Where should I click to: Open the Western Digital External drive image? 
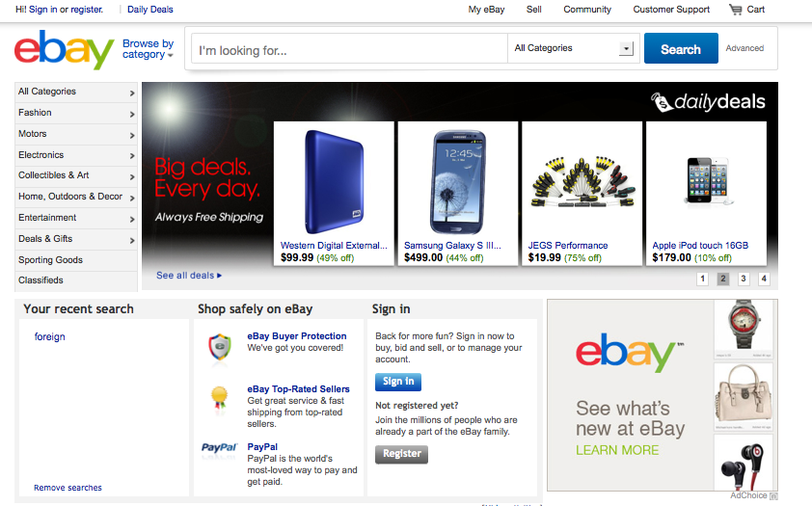point(334,182)
